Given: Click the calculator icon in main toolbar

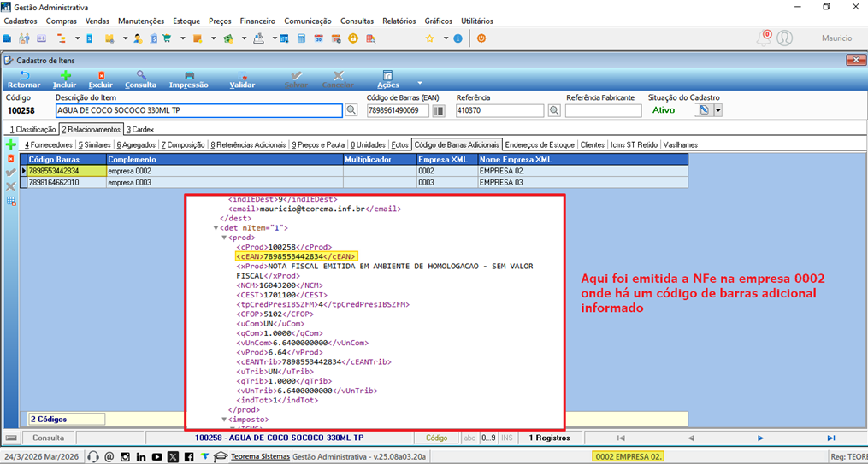Looking at the screenshot, I should (x=302, y=38).
